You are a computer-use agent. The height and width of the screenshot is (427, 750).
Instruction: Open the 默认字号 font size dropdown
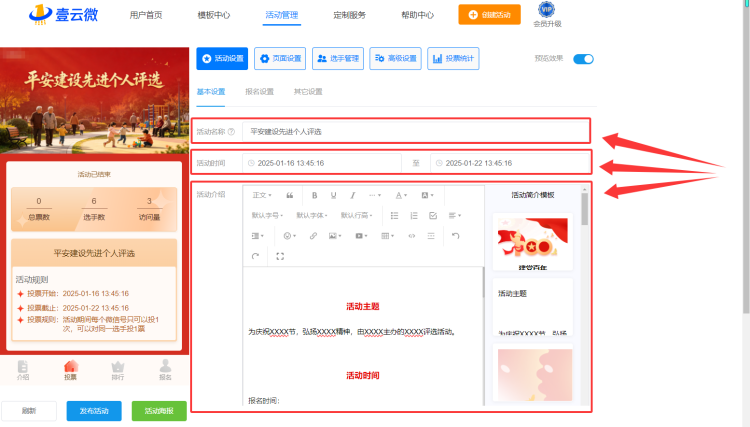point(267,216)
